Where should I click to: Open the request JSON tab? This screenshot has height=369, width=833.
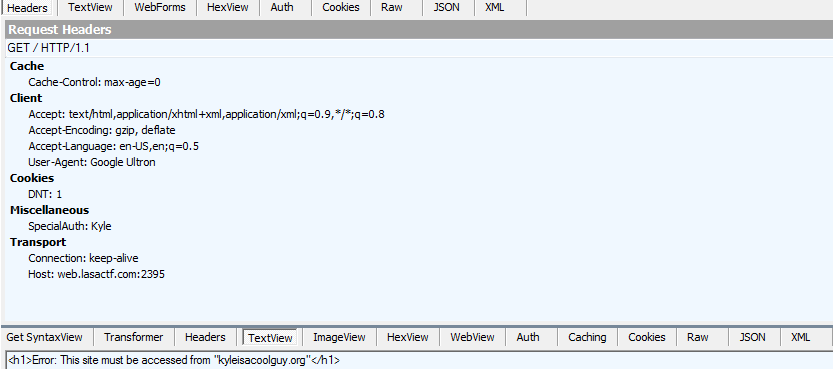[x=446, y=7]
